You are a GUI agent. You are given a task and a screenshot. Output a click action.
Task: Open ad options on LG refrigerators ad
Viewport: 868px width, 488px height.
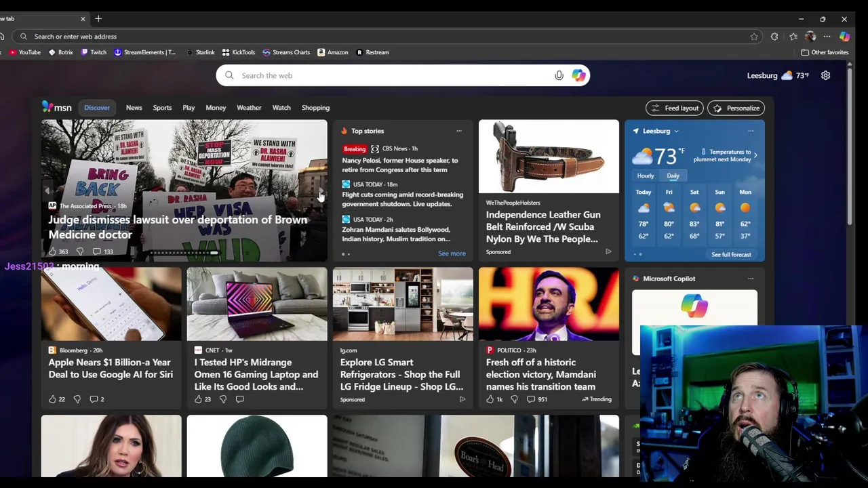click(x=462, y=399)
